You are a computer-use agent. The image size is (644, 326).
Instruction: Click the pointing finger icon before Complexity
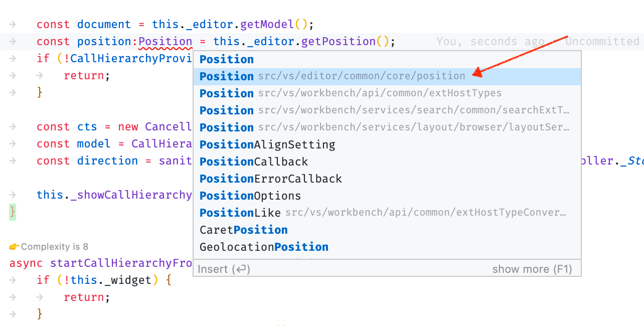pyautogui.click(x=13, y=246)
